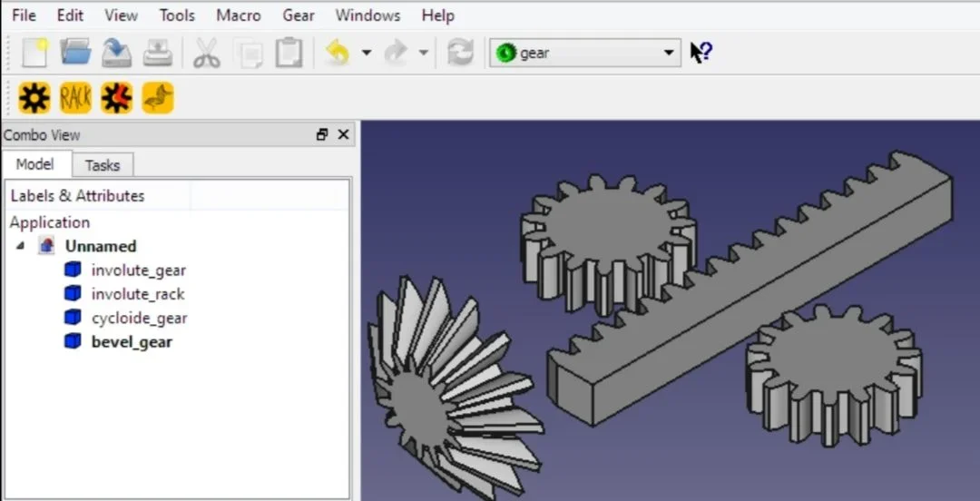Image resolution: width=980 pixels, height=501 pixels.
Task: Select involute_rack in the model tree
Action: click(x=138, y=294)
